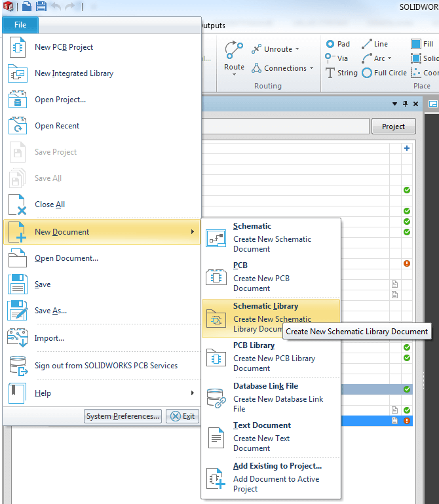Click the Import icon
The image size is (439, 504).
point(17,338)
